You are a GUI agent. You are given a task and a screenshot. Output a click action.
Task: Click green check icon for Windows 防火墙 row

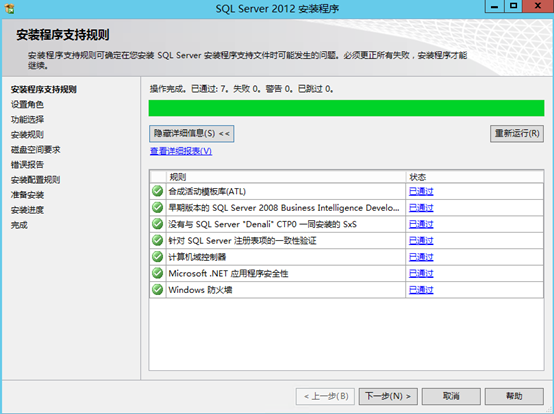[157, 290]
